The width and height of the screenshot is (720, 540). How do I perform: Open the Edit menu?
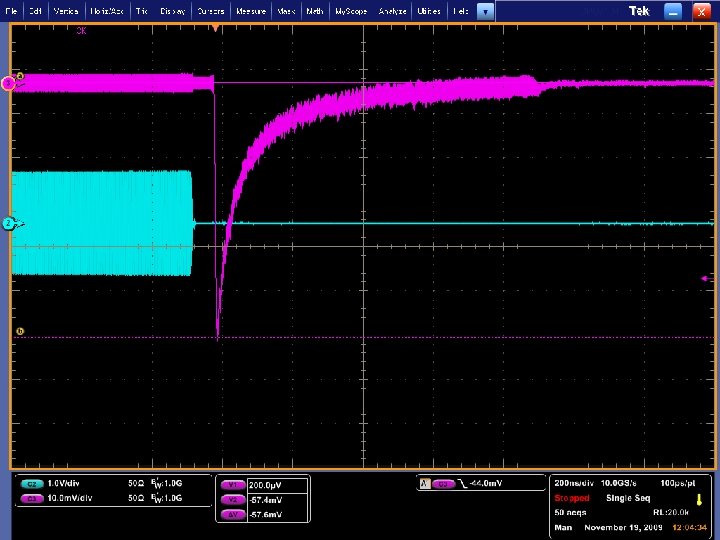(35, 11)
